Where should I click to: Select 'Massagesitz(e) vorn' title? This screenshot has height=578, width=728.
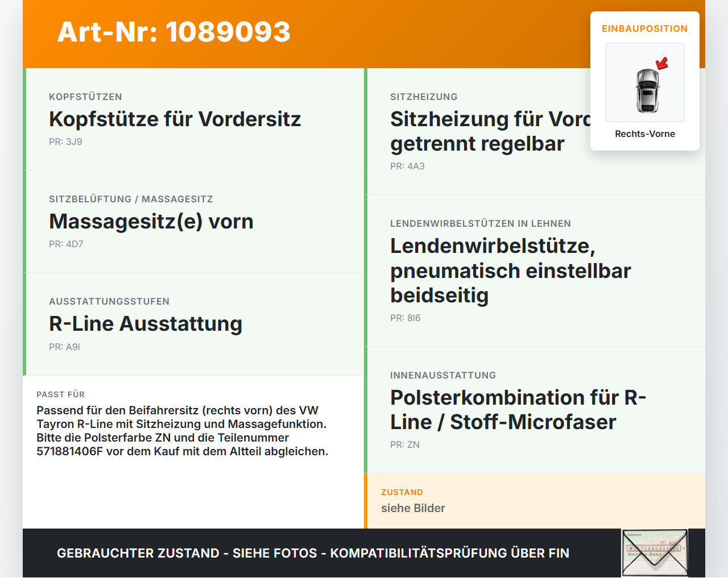tap(151, 222)
